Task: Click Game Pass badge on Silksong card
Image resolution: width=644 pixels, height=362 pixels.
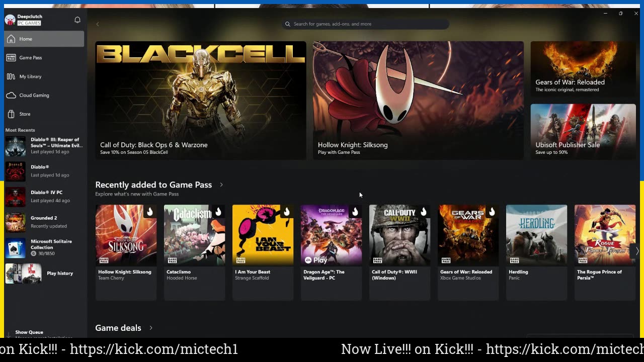Action: [104, 260]
